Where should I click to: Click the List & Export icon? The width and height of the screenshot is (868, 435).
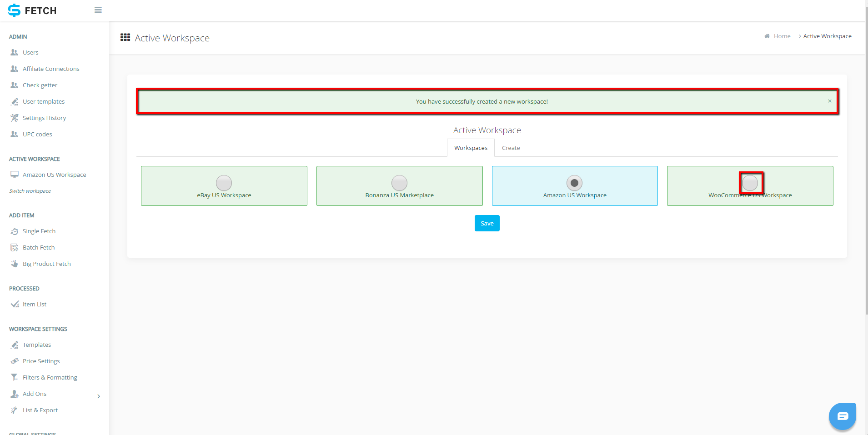[x=15, y=410]
